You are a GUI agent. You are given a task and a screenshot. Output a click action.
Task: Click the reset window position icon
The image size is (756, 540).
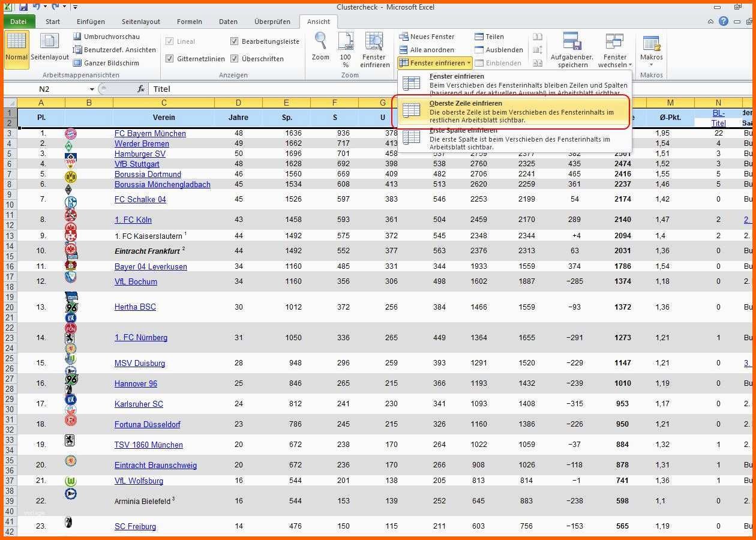point(538,63)
